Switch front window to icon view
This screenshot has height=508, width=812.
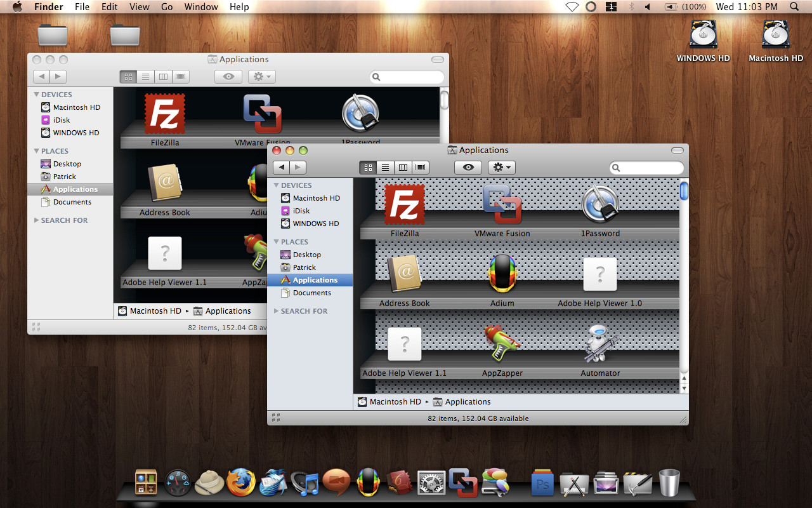(x=368, y=168)
